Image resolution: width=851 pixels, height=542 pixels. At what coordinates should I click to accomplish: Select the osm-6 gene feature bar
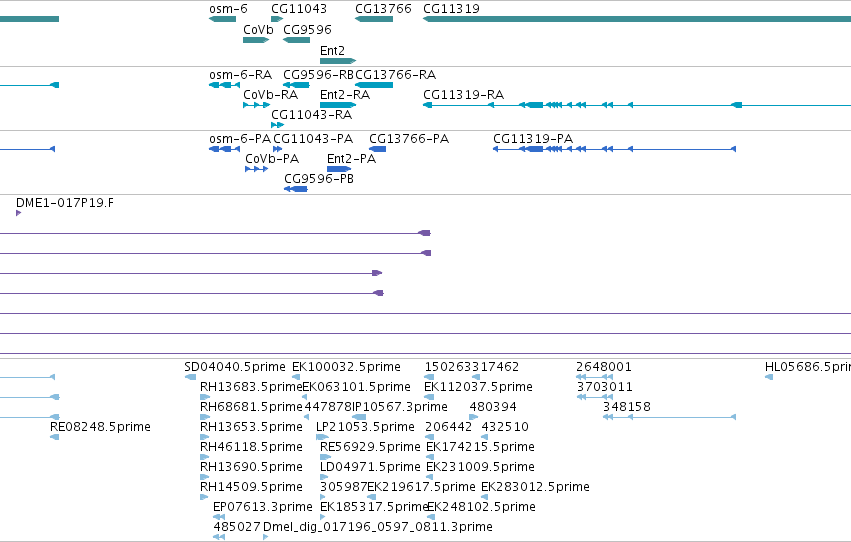[223, 19]
